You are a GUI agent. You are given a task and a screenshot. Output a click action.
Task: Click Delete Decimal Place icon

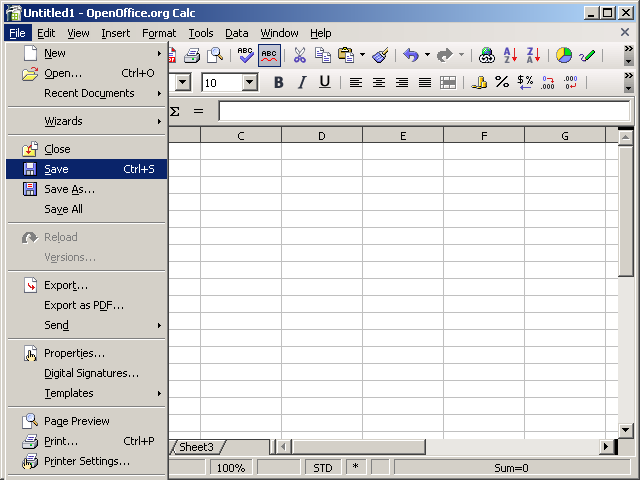571,82
